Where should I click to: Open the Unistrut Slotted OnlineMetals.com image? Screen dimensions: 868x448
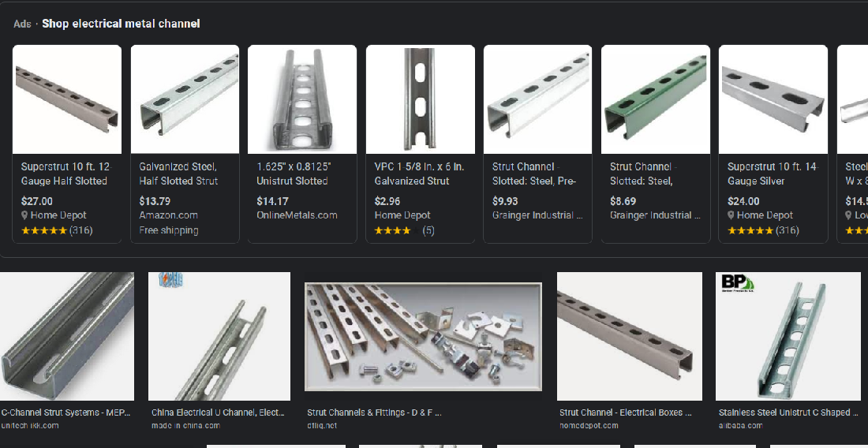coord(302,99)
